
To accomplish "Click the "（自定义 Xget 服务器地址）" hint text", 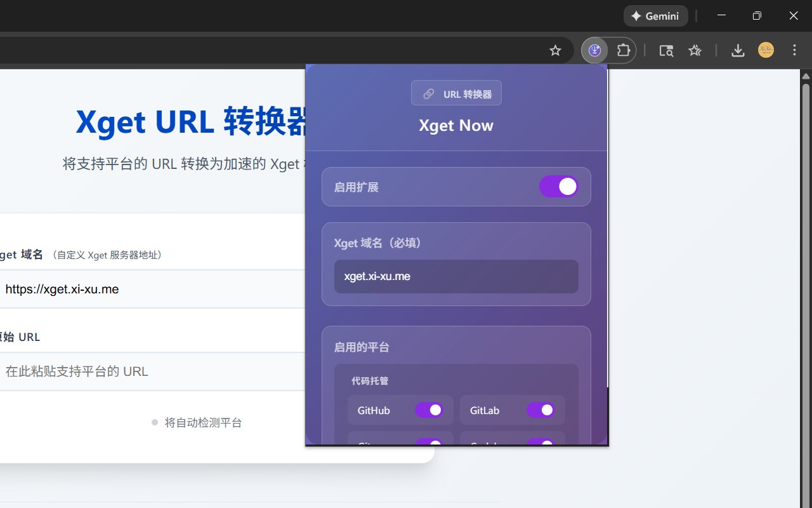I will (107, 255).
